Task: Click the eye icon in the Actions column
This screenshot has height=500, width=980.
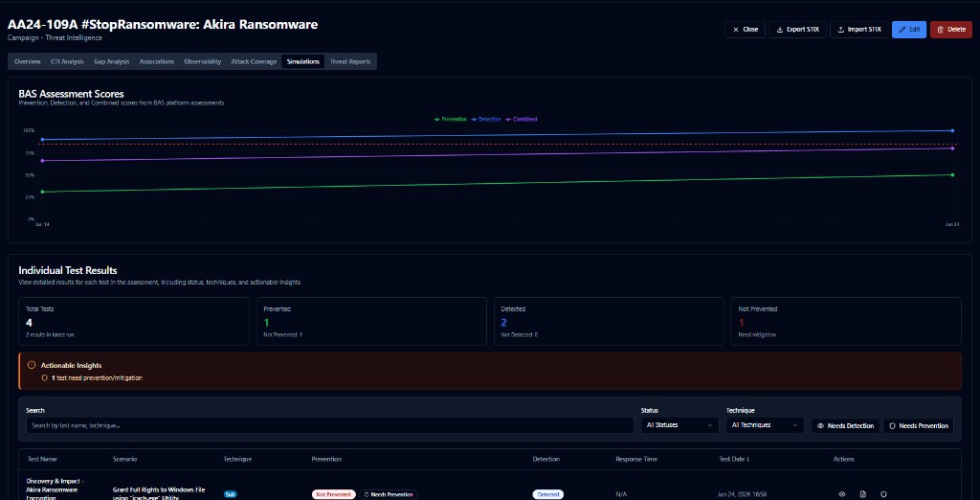Action: click(842, 494)
